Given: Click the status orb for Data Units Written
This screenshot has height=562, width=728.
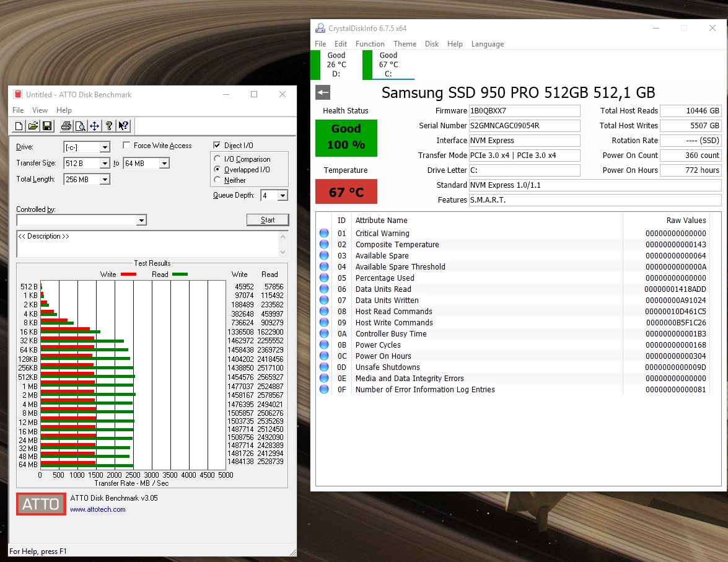Looking at the screenshot, I should tap(324, 300).
